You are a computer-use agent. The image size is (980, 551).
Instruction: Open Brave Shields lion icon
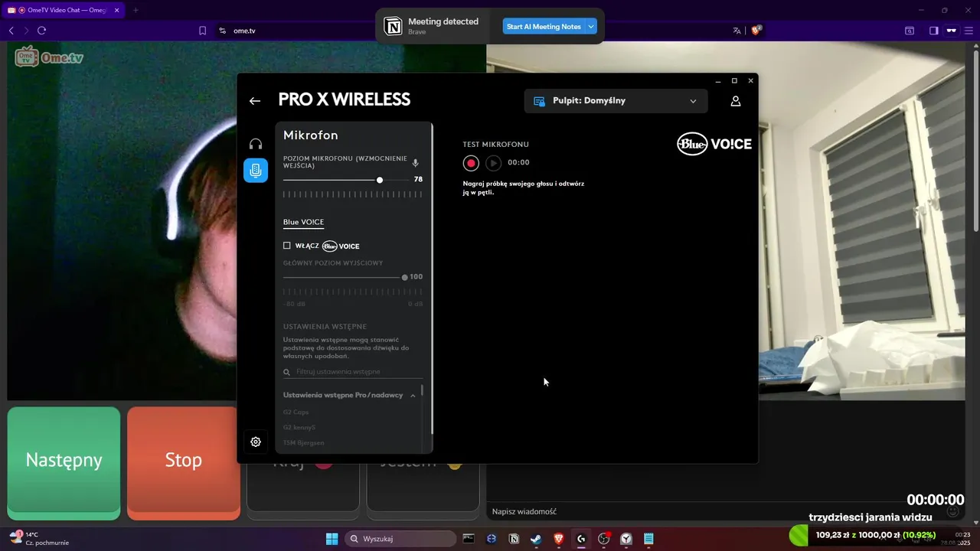(x=756, y=31)
